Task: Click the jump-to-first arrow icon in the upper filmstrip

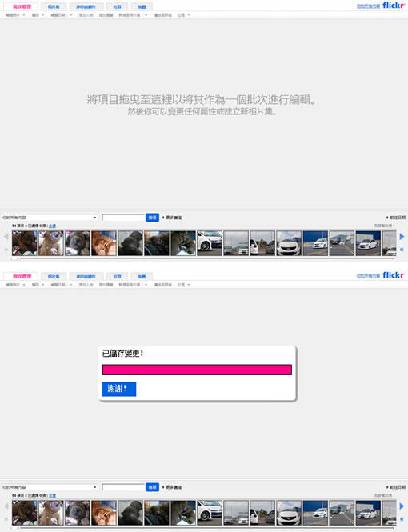Action: (x=6, y=250)
